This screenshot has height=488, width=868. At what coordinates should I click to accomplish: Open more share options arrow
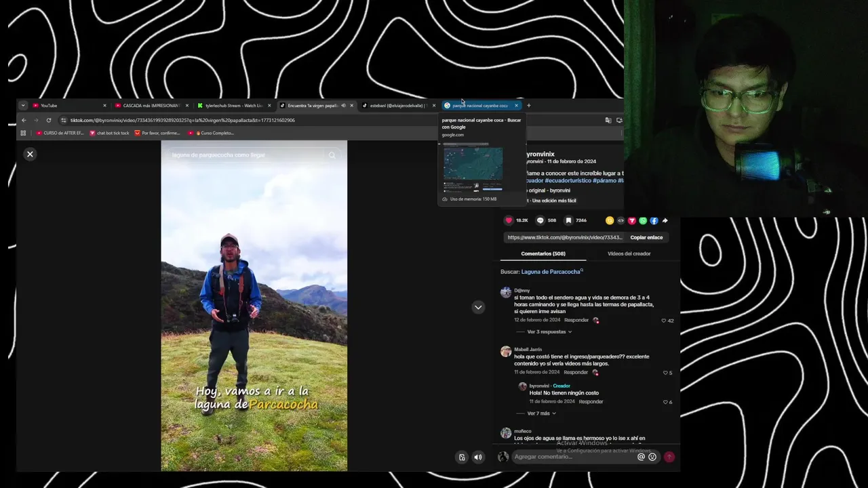tap(665, 220)
